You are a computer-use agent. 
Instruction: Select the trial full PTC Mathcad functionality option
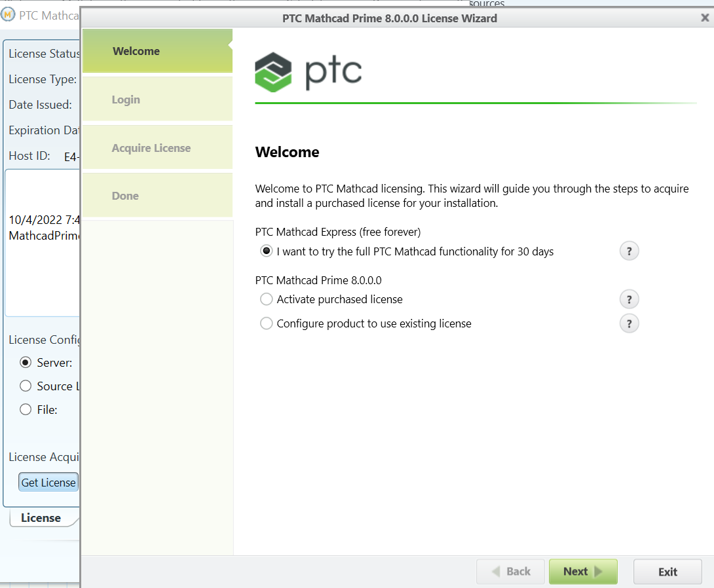point(266,251)
